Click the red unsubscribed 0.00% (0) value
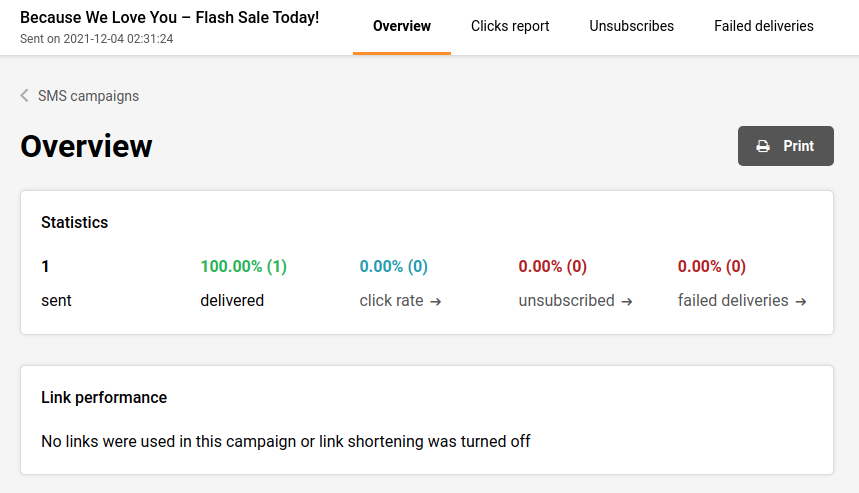The width and height of the screenshot is (859, 493). (552, 266)
